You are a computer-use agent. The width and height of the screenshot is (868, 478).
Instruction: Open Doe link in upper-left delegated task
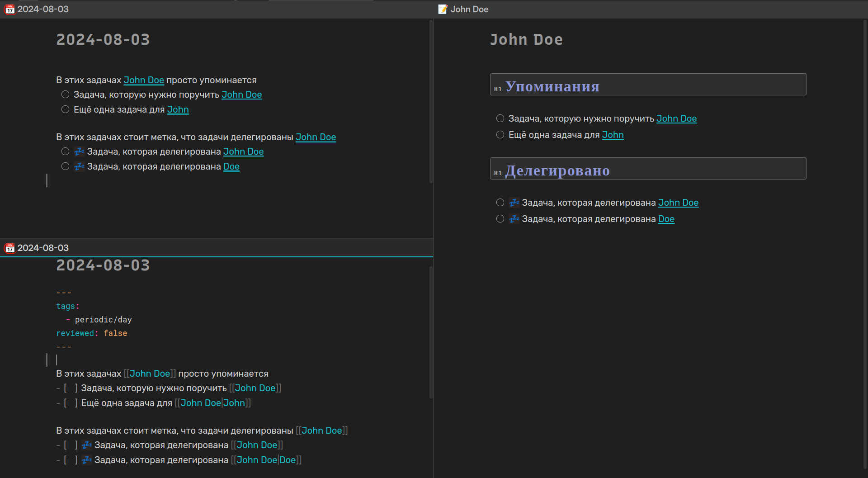(231, 166)
